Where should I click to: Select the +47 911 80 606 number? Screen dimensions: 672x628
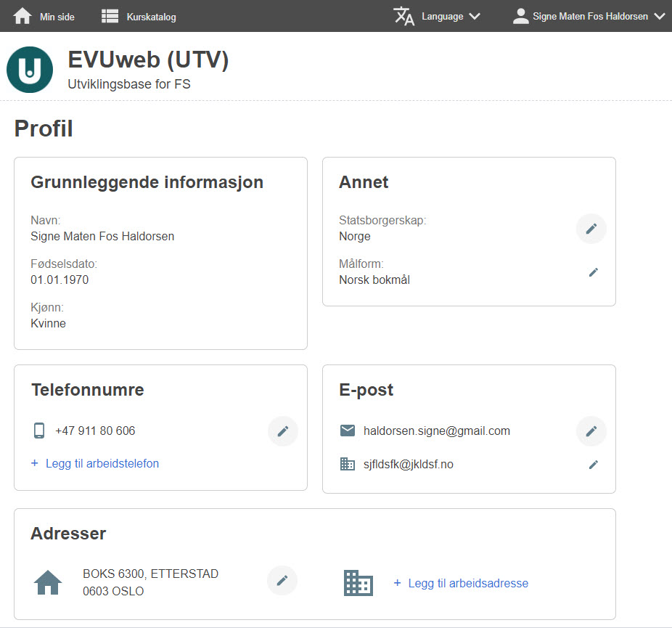95,431
